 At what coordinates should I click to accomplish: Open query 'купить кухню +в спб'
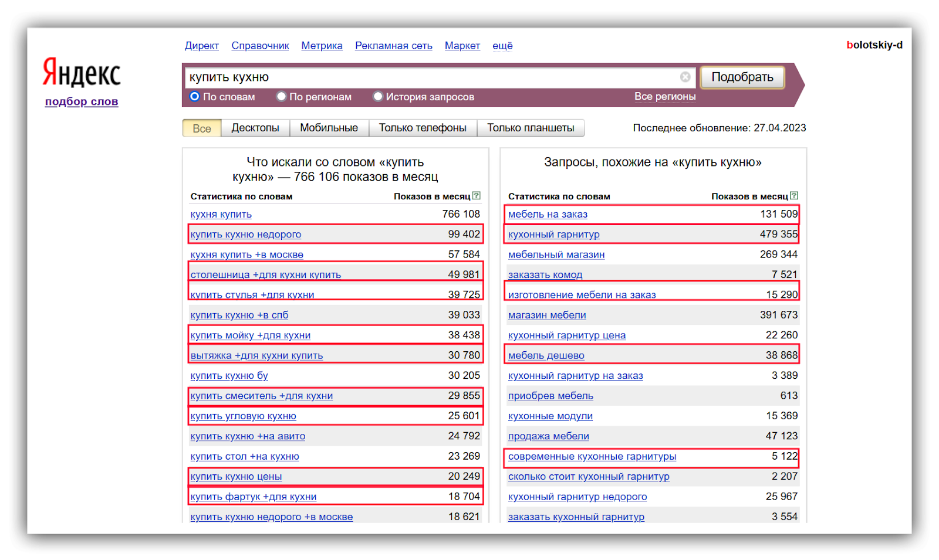pos(239,315)
